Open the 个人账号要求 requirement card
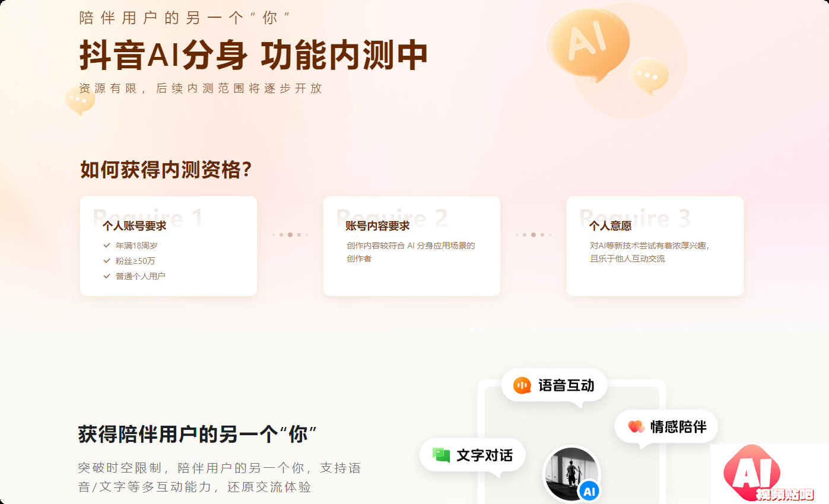829x504 pixels. tap(169, 246)
